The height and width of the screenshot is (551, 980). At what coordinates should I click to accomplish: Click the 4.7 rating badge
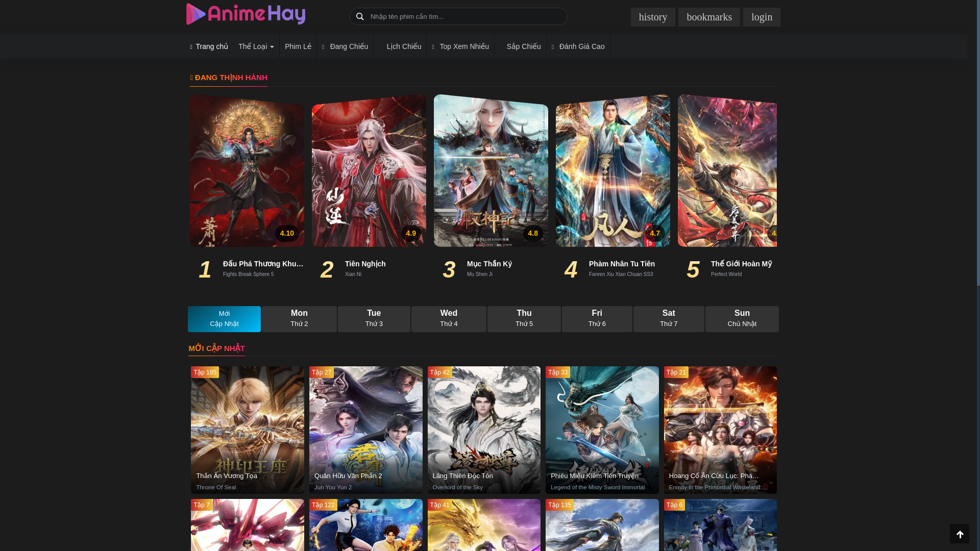tap(655, 233)
